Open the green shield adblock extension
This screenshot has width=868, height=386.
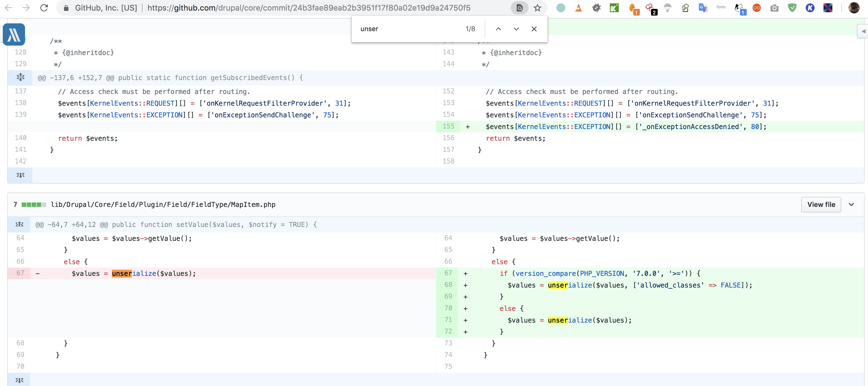(792, 8)
